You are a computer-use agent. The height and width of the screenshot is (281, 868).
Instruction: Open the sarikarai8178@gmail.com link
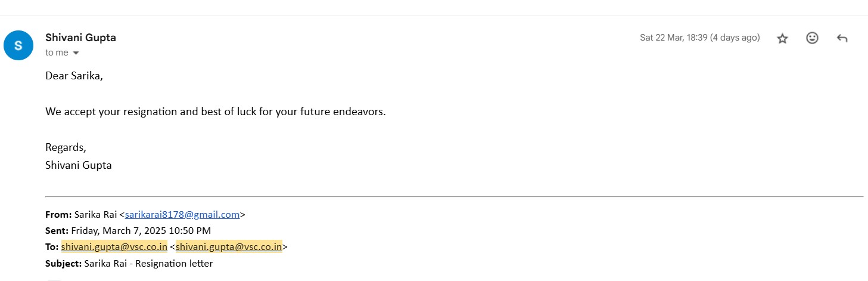pos(182,215)
